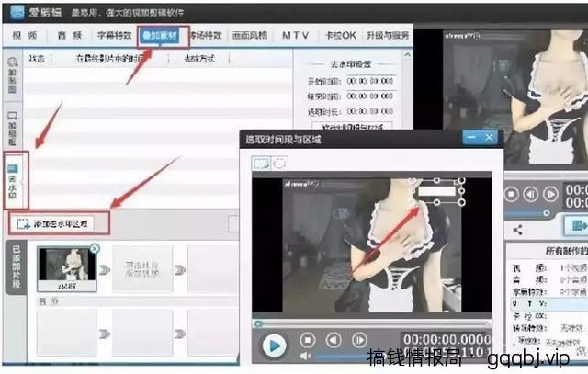
Task: Select 加贴图 in the left sidebar
Action: click(x=13, y=75)
